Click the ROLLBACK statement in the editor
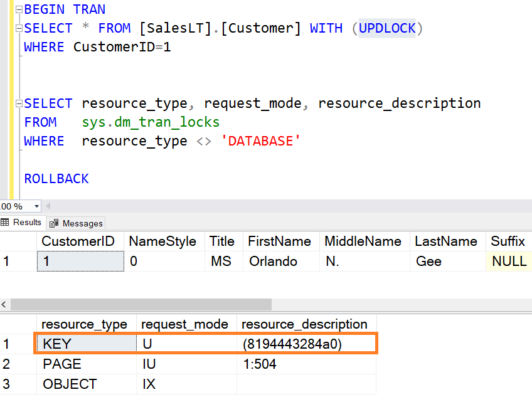532x402 pixels. tap(56, 179)
